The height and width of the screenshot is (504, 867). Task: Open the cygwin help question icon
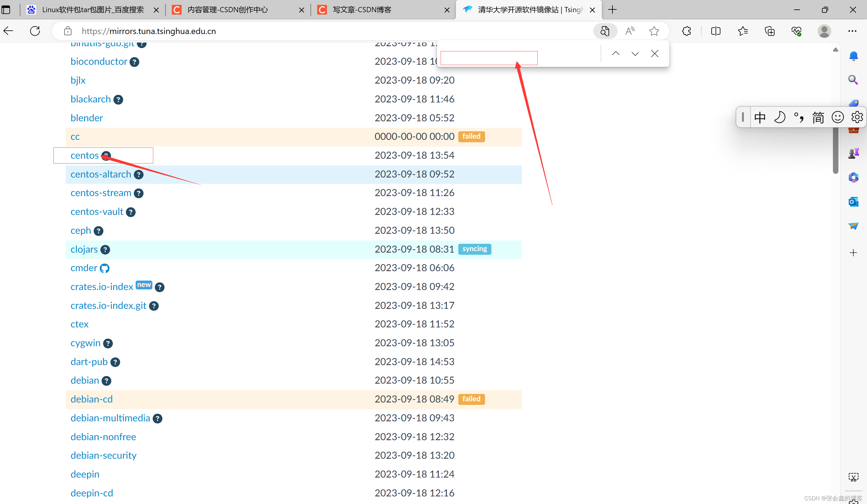[108, 343]
